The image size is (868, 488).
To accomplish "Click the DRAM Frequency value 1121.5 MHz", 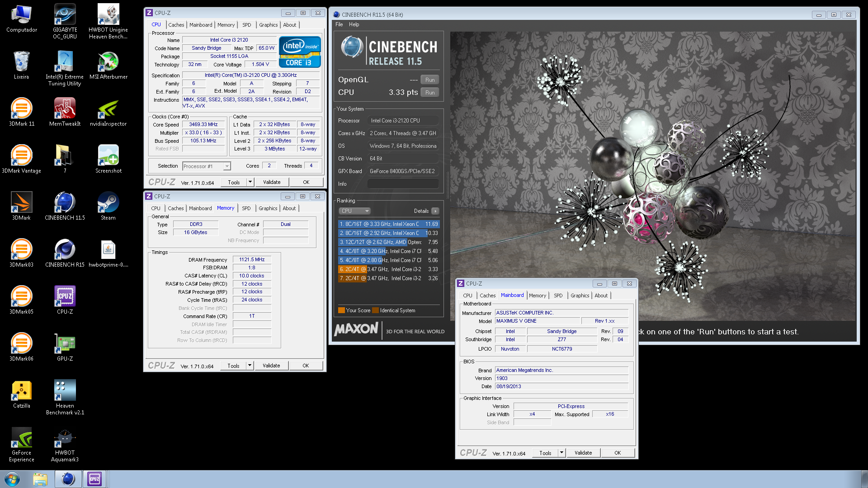I will pyautogui.click(x=252, y=259).
